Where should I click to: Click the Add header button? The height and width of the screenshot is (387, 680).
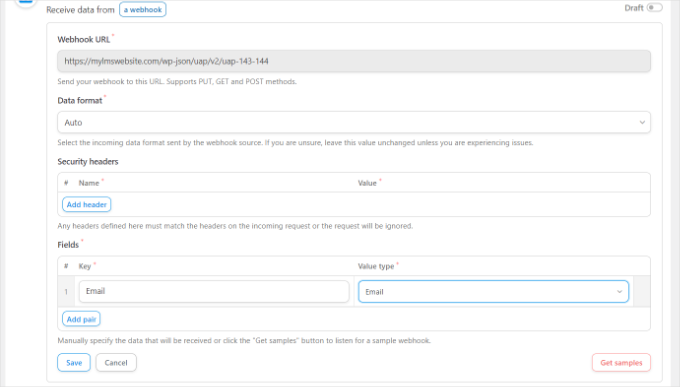tap(87, 204)
